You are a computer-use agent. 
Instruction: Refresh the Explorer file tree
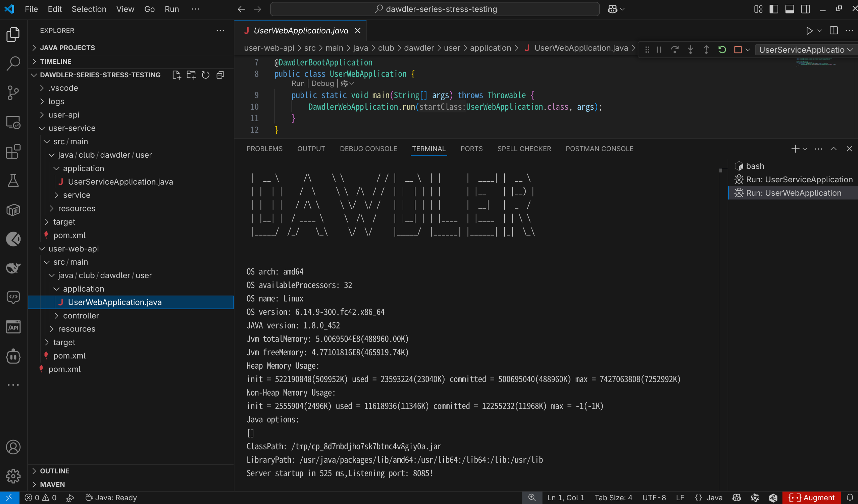coord(206,75)
